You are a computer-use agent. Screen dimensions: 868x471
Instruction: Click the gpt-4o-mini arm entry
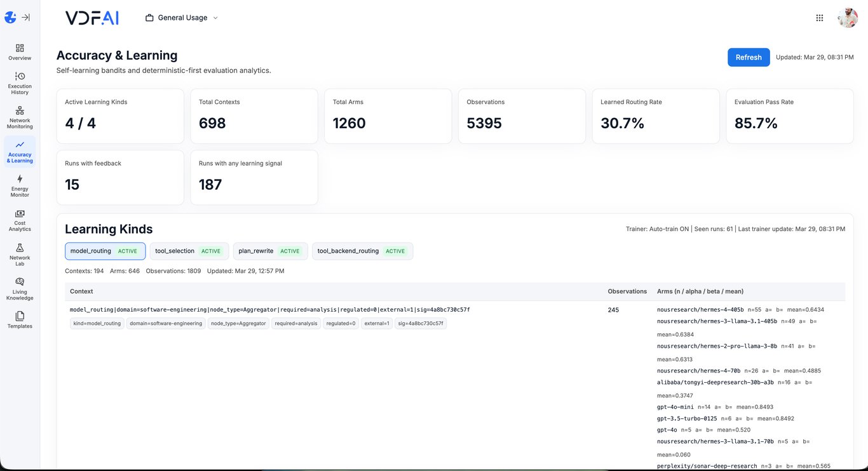(715, 407)
